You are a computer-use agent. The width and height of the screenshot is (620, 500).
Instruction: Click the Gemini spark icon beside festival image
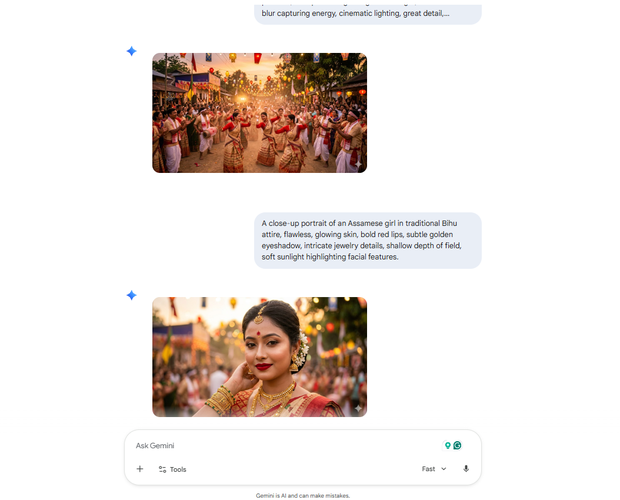[x=132, y=51]
